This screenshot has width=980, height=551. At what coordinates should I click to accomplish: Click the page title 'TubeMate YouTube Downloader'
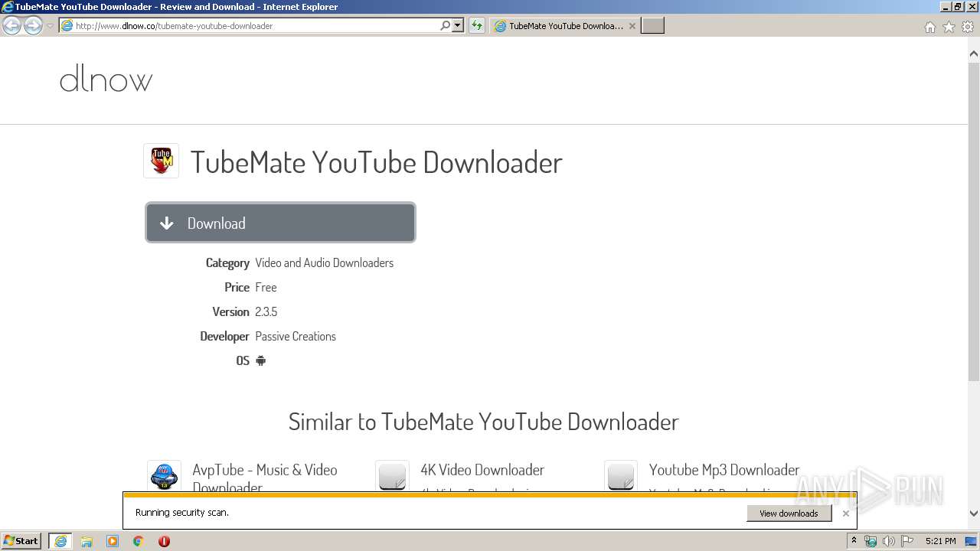376,162
